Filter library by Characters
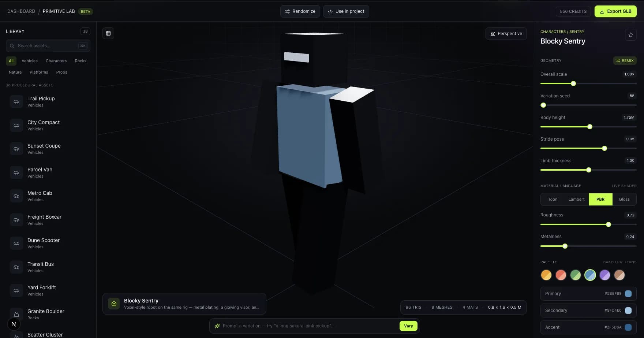Screen dimensions: 644x338 point(56,61)
